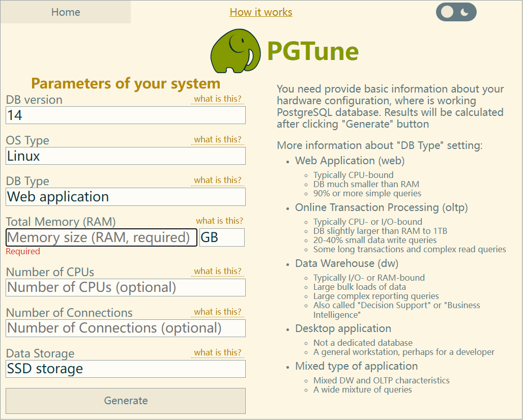Viewport: 523px width, 420px height.
Task: Click 'Not a dedicated database' bullet
Action: point(363,343)
